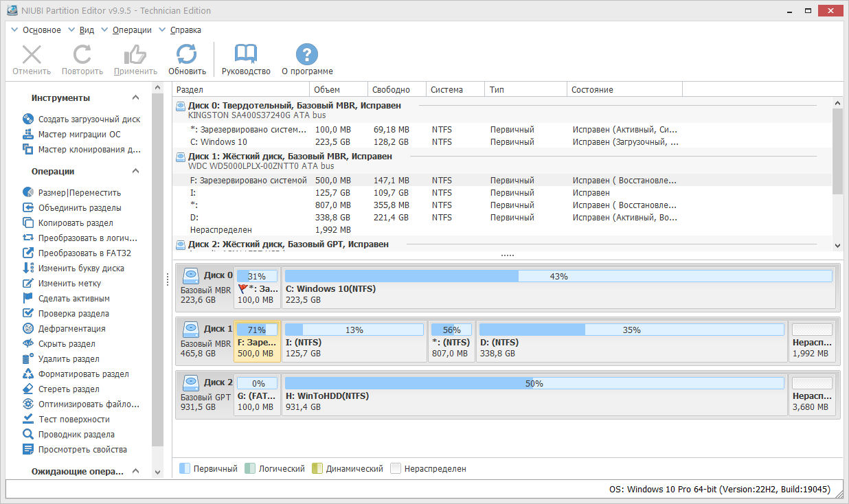Collapse the Ожидающие операции section
This screenshot has width=849, height=504.
coord(136,472)
